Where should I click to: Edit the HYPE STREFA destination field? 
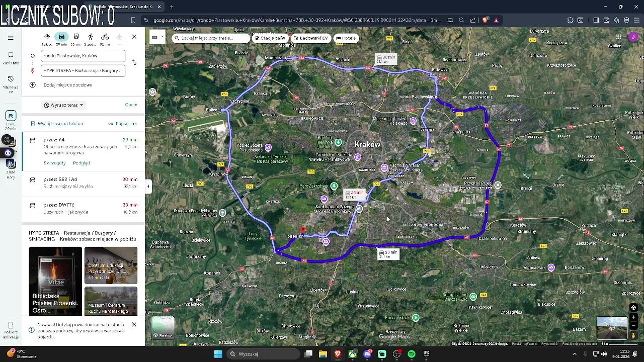click(x=83, y=70)
